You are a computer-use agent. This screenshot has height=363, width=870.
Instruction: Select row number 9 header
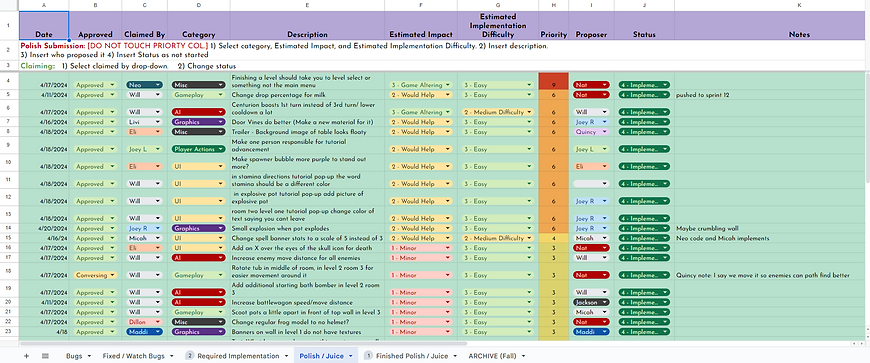click(9, 145)
